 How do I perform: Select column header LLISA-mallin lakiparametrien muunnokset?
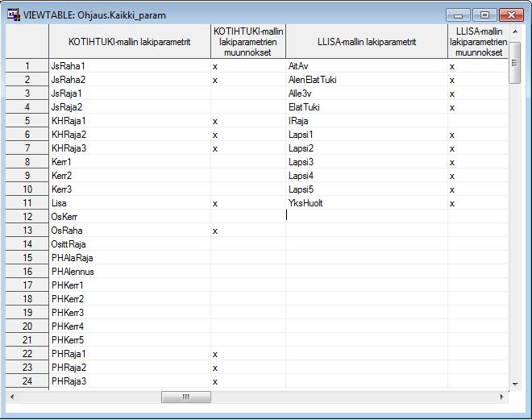(478, 42)
